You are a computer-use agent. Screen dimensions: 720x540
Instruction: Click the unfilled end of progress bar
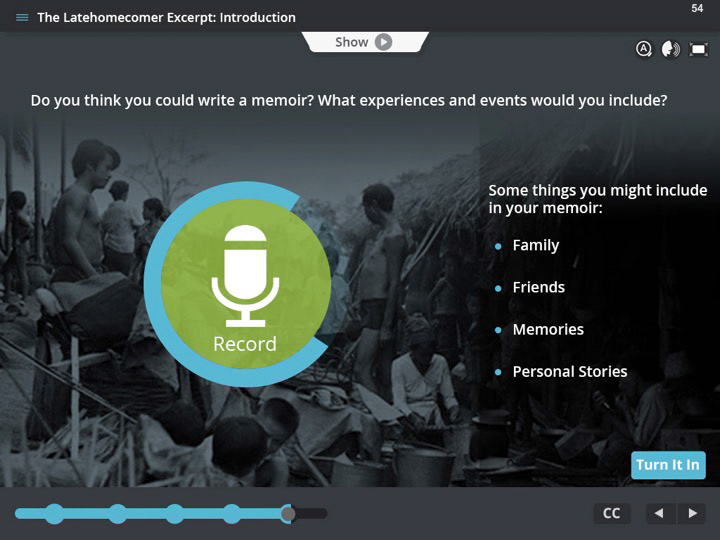pos(312,513)
